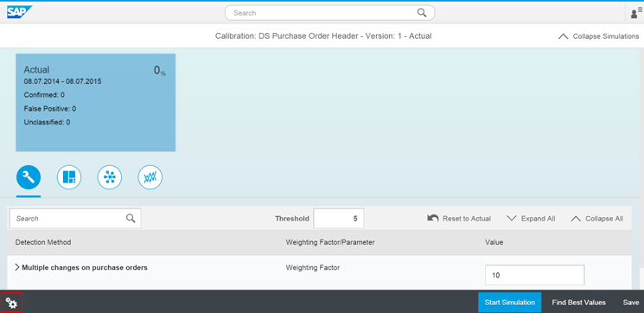This screenshot has height=313, width=644.
Task: Collapse Simulations panel
Action: coord(598,36)
